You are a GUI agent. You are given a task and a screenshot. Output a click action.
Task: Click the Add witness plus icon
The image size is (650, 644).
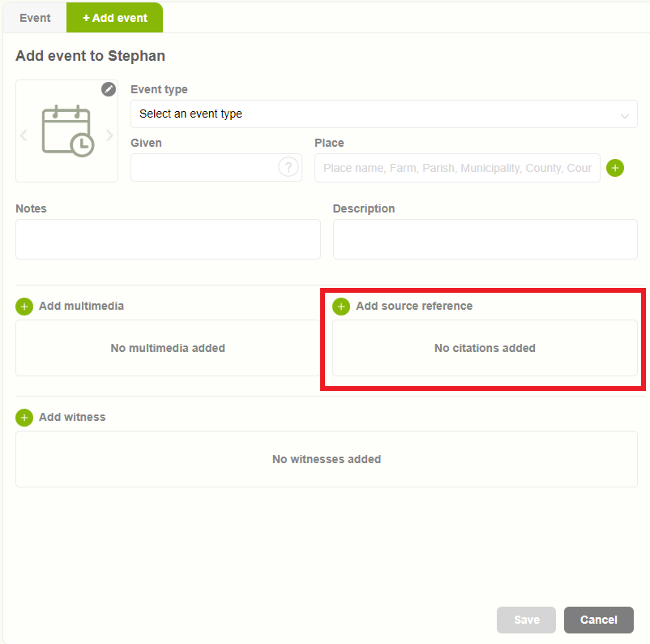click(24, 418)
